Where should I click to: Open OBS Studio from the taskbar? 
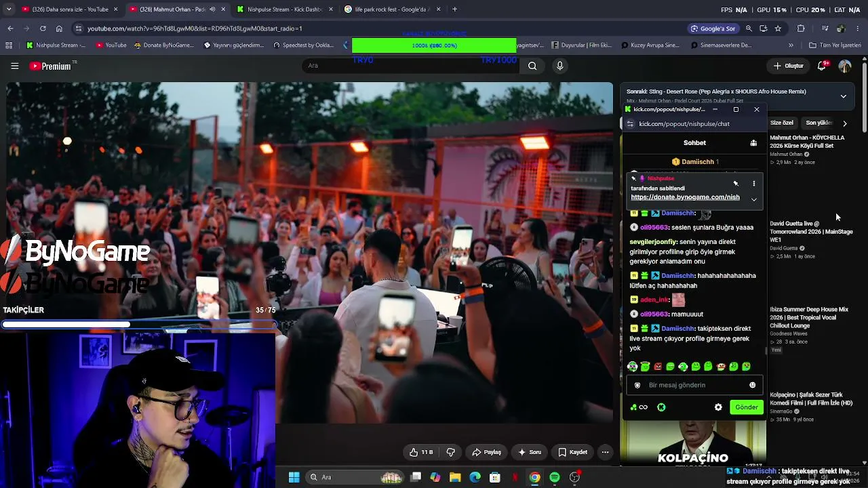[x=574, y=477]
